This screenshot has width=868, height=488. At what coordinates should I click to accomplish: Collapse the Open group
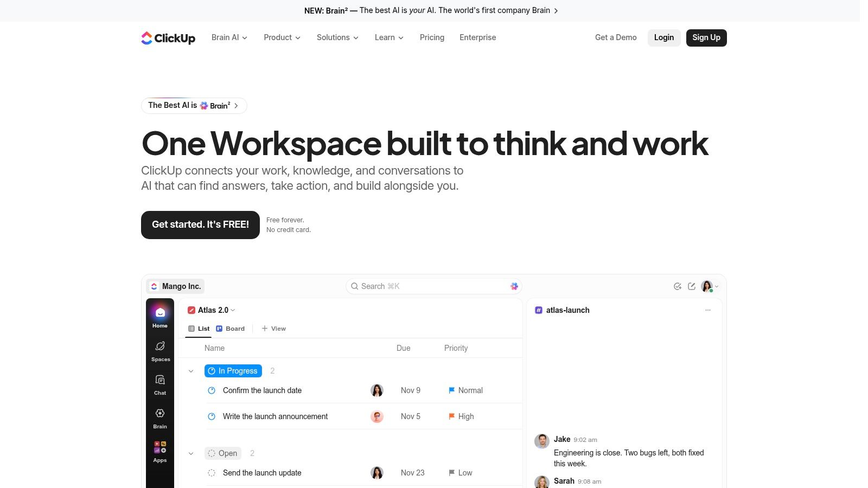click(191, 454)
